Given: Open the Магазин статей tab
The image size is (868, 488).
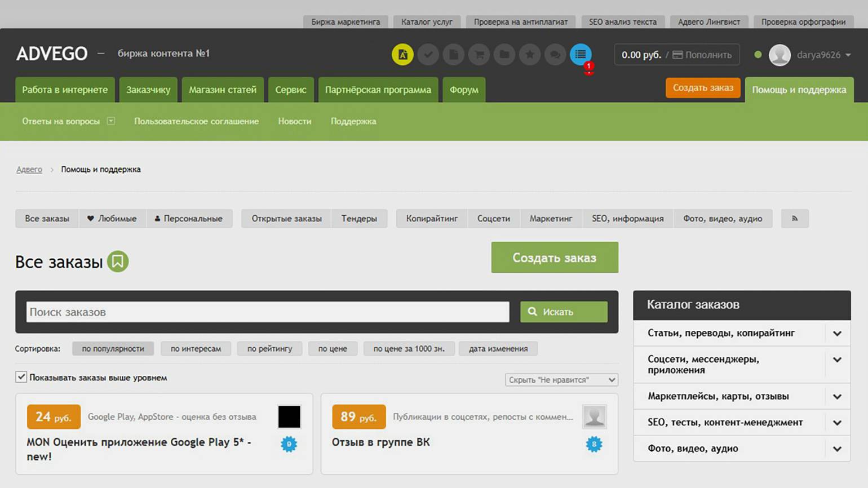Looking at the screenshot, I should (222, 90).
